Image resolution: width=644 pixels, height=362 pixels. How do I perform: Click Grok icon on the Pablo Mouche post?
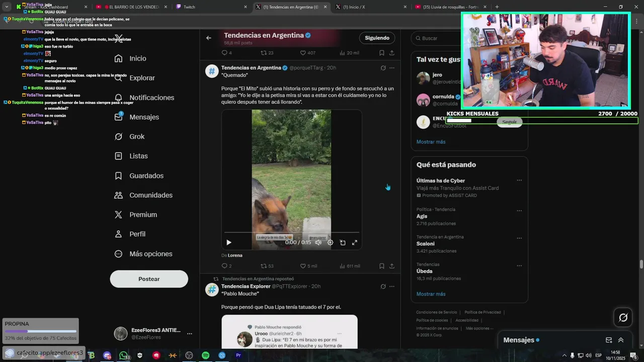point(383,287)
